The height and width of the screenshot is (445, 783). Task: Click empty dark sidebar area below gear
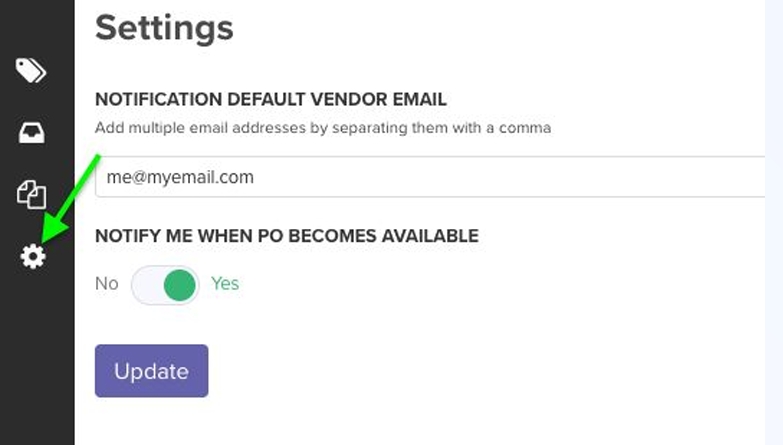point(36,360)
